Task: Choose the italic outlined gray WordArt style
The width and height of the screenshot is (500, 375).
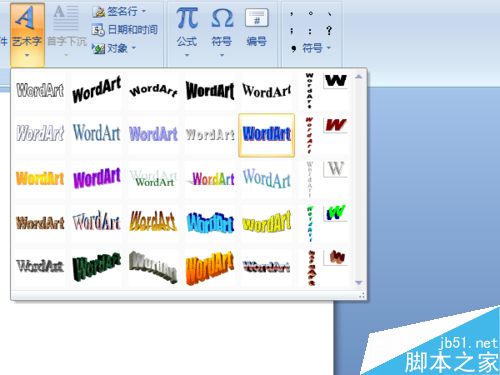Action: [x=40, y=134]
